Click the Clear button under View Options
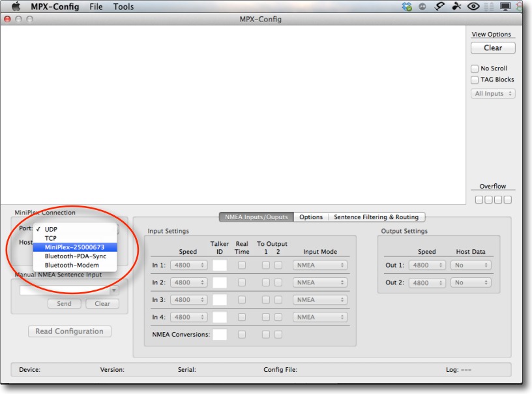 (493, 48)
